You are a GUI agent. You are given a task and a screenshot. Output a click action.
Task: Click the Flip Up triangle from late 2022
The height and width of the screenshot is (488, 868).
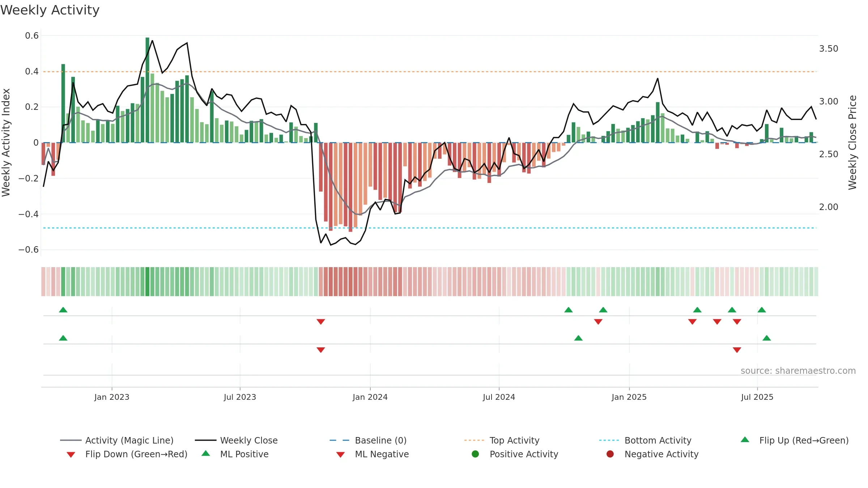[x=63, y=310]
